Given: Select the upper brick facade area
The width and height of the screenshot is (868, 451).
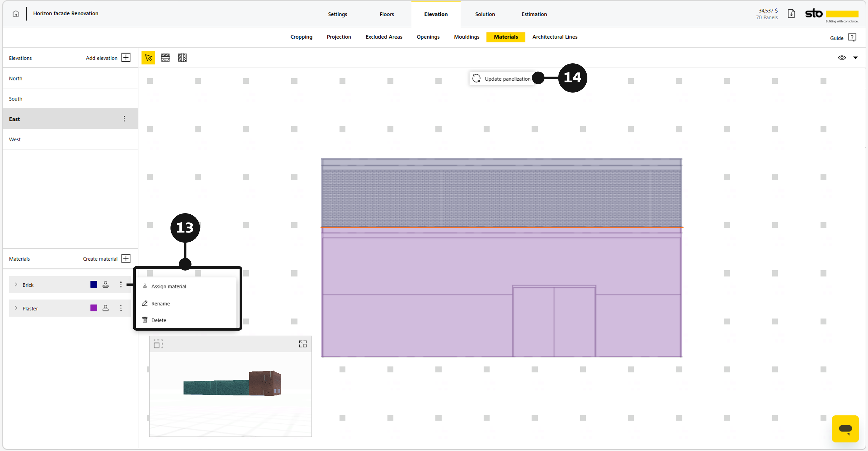Looking at the screenshot, I should point(501,193).
